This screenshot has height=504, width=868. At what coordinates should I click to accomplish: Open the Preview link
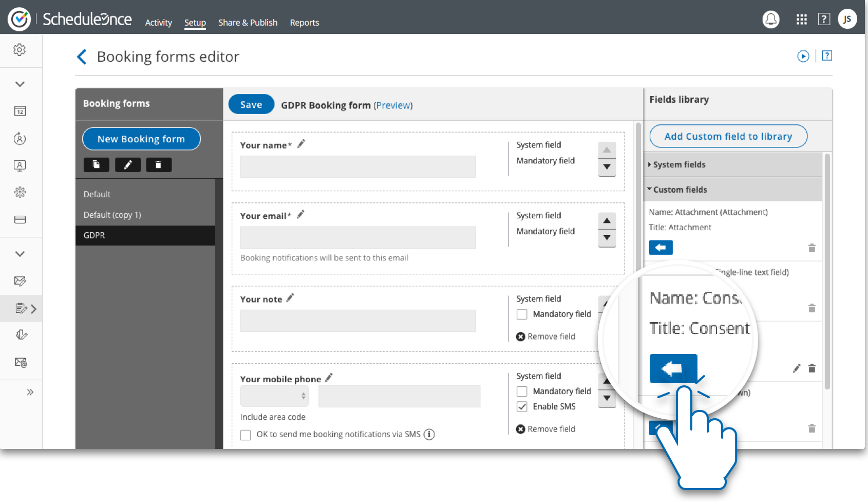pyautogui.click(x=393, y=105)
